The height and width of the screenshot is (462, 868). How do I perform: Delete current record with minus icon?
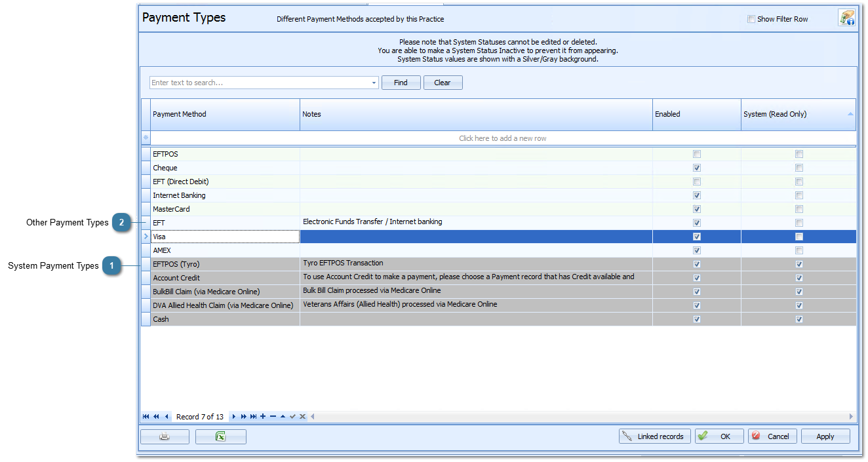pyautogui.click(x=273, y=417)
